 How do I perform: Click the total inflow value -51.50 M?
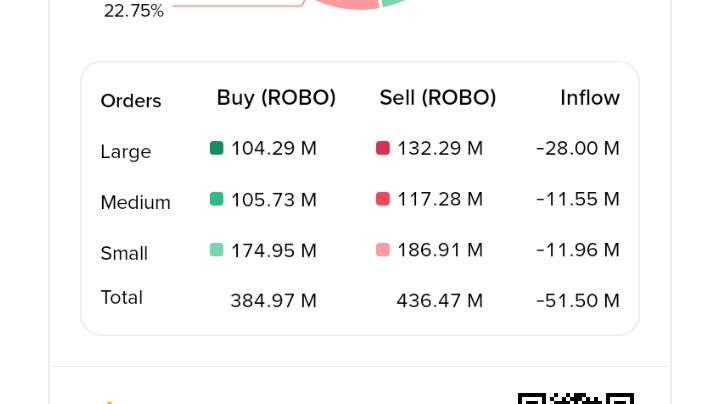pyautogui.click(x=578, y=300)
